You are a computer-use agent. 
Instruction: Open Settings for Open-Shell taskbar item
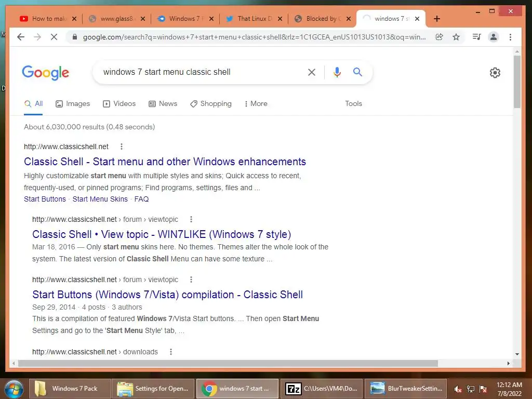pos(153,389)
